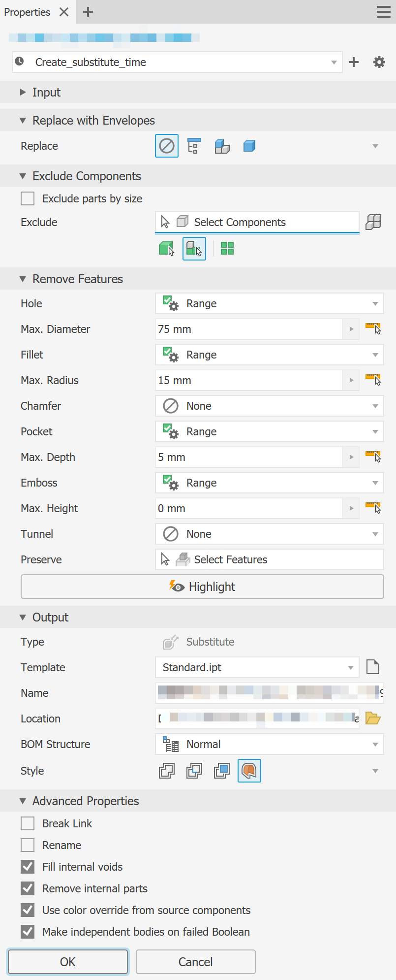Image resolution: width=396 pixels, height=980 pixels.
Task: Browse Location with the folder icon
Action: tap(373, 719)
